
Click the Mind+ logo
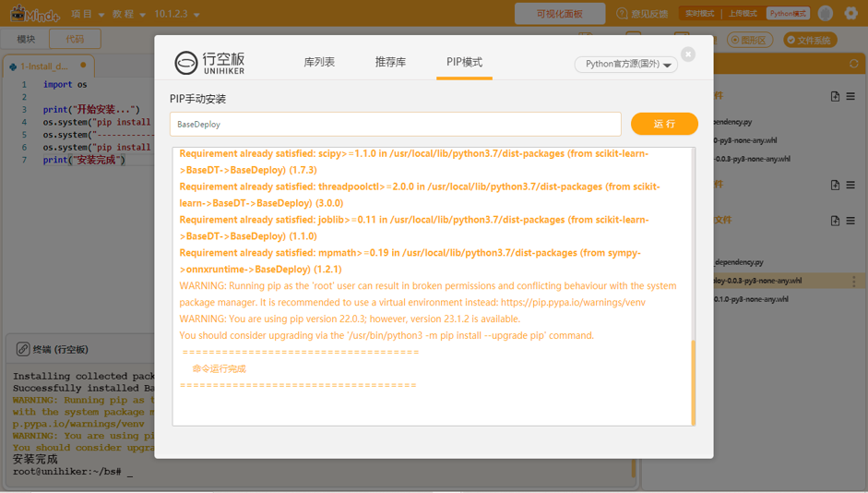tap(35, 14)
